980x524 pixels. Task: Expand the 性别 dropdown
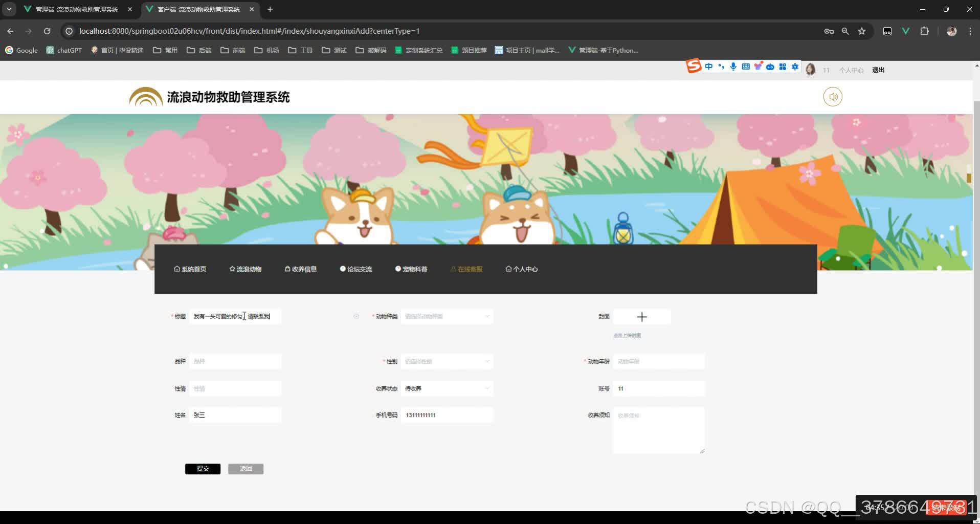[447, 361]
